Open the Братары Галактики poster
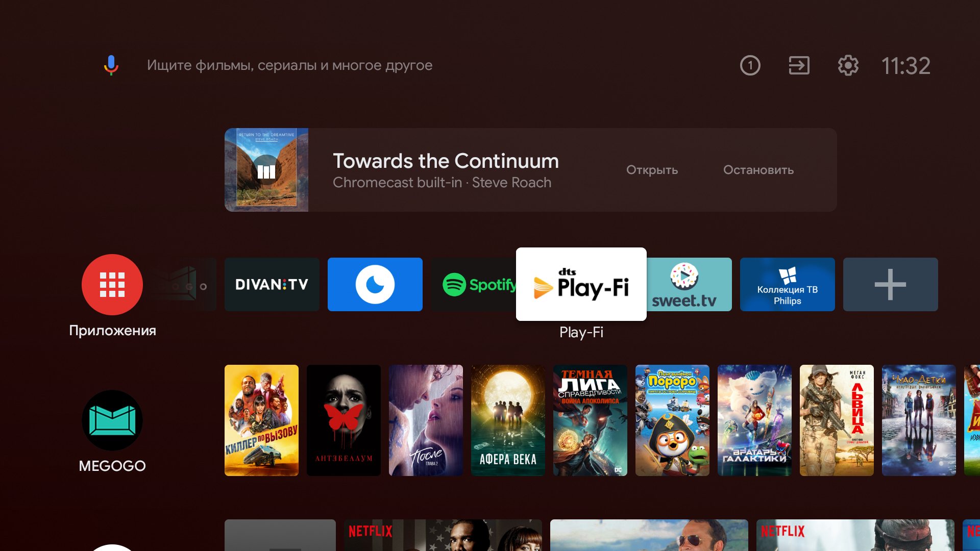The width and height of the screenshot is (980, 551). pyautogui.click(x=754, y=420)
